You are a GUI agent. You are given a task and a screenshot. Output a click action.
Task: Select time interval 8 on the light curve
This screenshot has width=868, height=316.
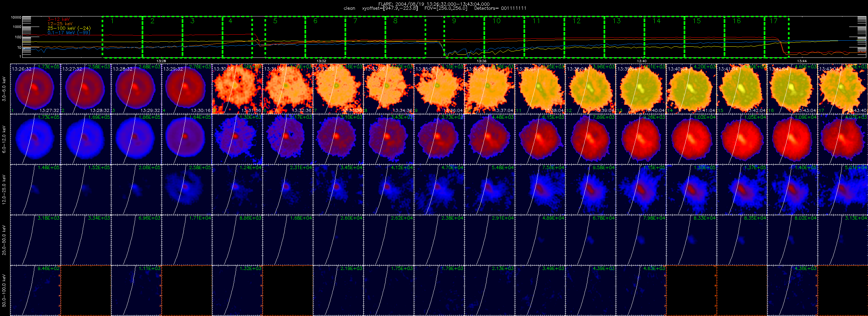(405, 37)
